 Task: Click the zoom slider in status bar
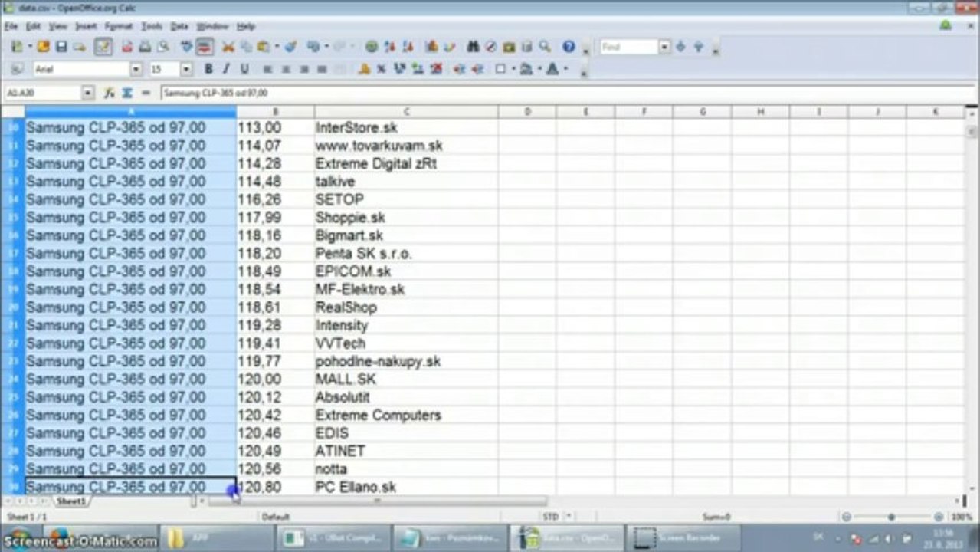(893, 517)
